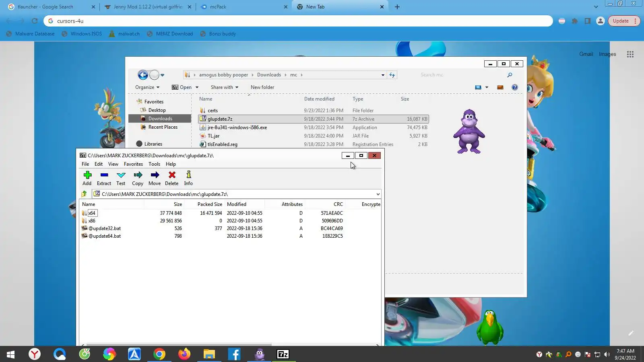This screenshot has width=644, height=362.
Task: Switch to tlauncher - Google Search tab
Action: coord(52,7)
